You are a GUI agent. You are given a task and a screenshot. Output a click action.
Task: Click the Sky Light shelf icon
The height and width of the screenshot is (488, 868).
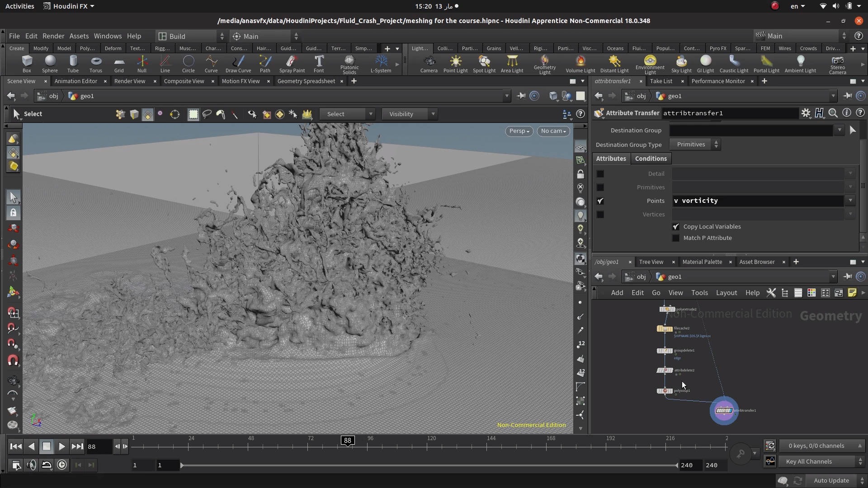681,64
